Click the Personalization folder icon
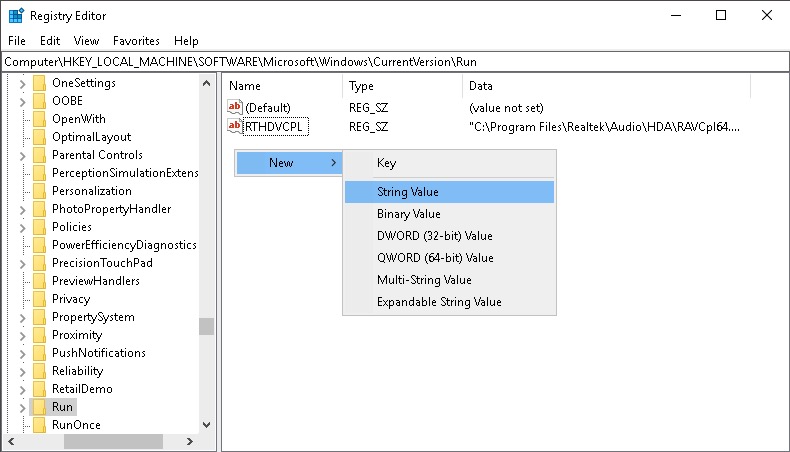Image resolution: width=790 pixels, height=452 pixels. tap(39, 191)
